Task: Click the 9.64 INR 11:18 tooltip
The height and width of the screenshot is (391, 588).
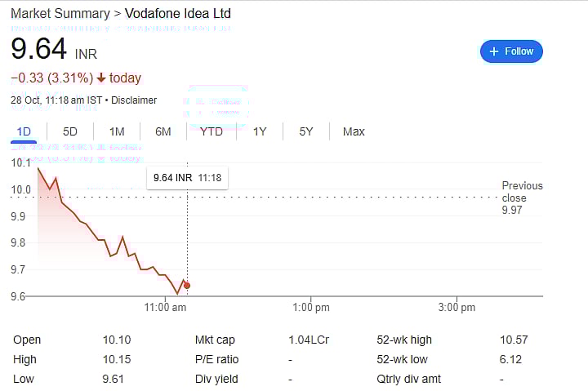Action: coord(187,177)
